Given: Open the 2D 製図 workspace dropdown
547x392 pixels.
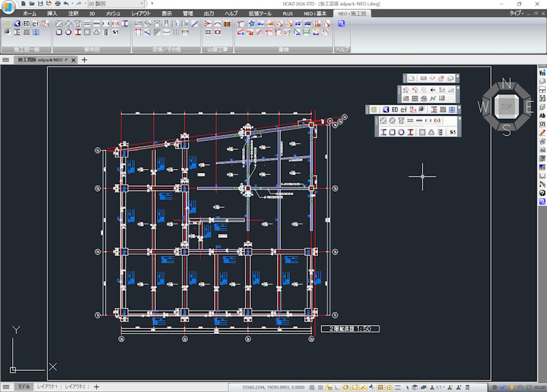Looking at the screenshot, I should point(116,3).
